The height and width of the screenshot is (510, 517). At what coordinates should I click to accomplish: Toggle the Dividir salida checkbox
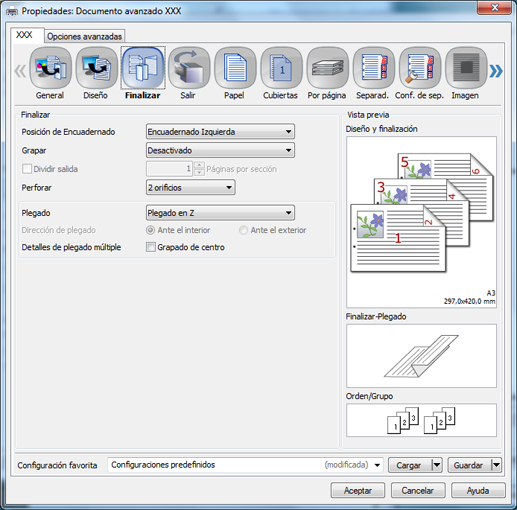(27, 169)
